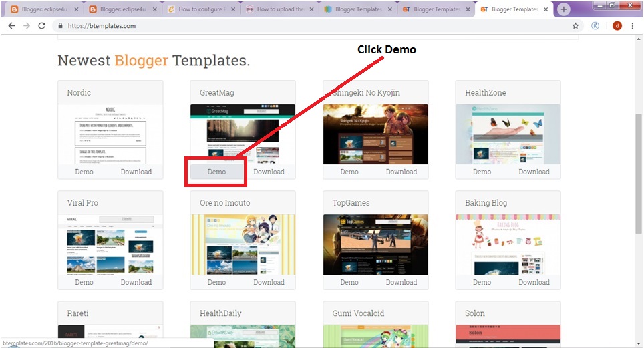Click the TopGames template thumbnail
Viewport: 644px width, 348px height.
376,244
